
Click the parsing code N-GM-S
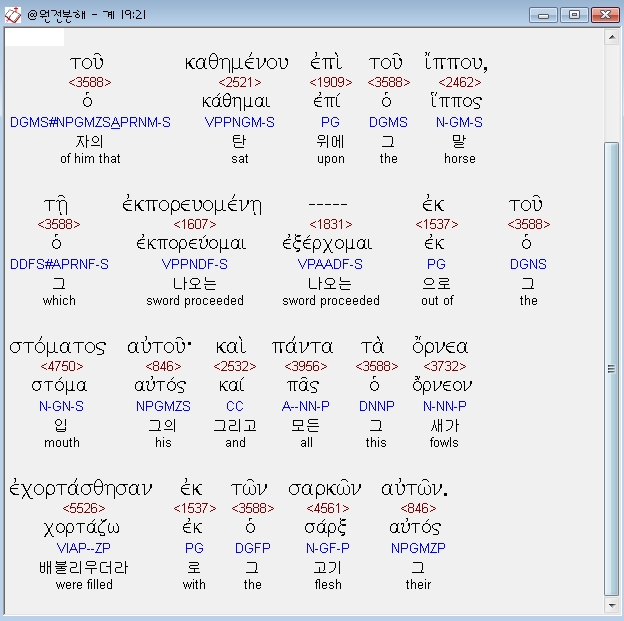[459, 122]
